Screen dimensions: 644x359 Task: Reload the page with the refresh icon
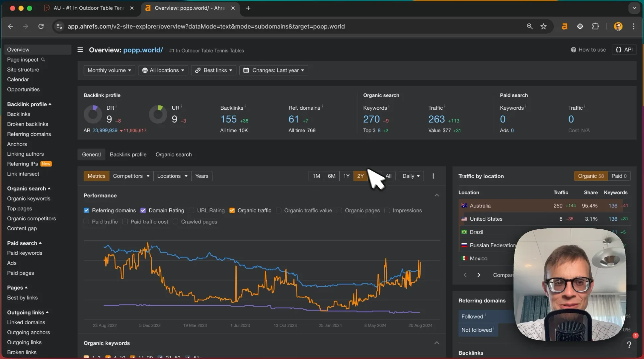(41, 26)
